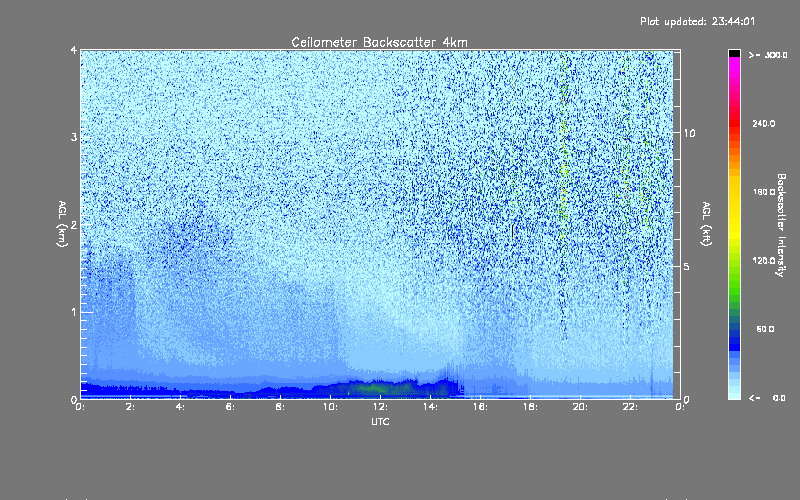
Task: Click the '120.0' colorbar label
Action: 764,260
